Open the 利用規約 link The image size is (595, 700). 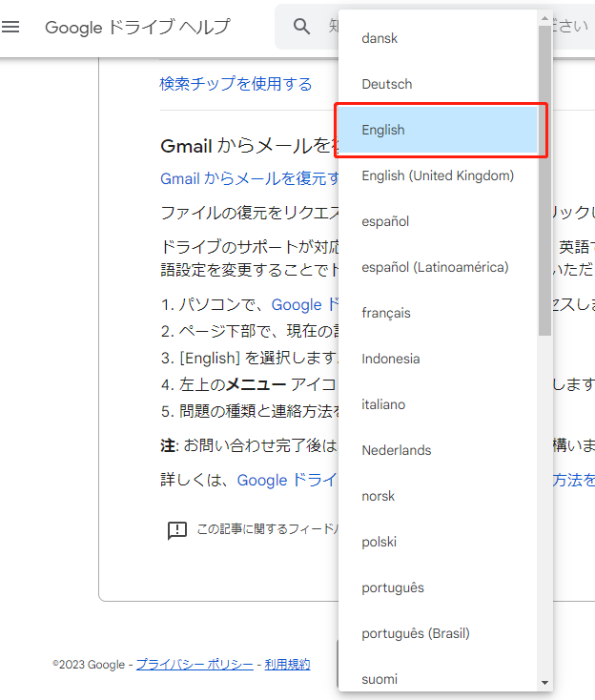(x=287, y=665)
